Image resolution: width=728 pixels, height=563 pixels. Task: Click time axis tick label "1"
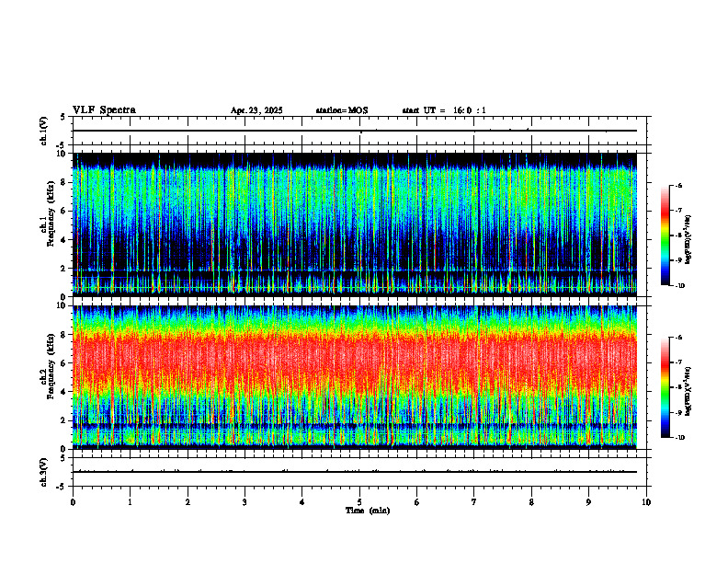coord(130,502)
